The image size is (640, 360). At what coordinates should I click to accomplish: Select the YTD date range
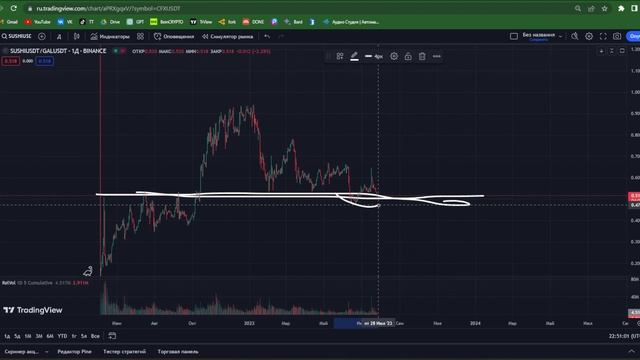(x=62, y=336)
